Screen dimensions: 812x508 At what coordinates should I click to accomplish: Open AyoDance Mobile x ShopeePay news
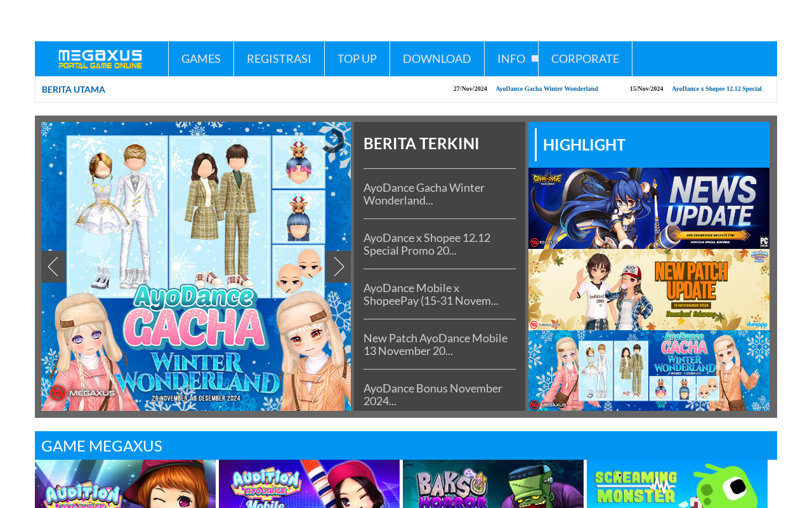pyautogui.click(x=431, y=294)
